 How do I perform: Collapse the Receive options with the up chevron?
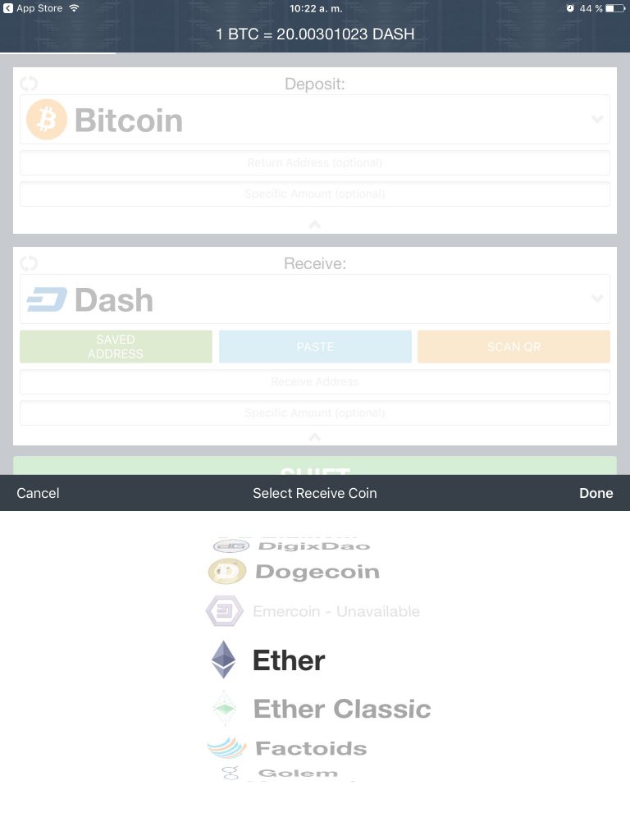pyautogui.click(x=315, y=437)
